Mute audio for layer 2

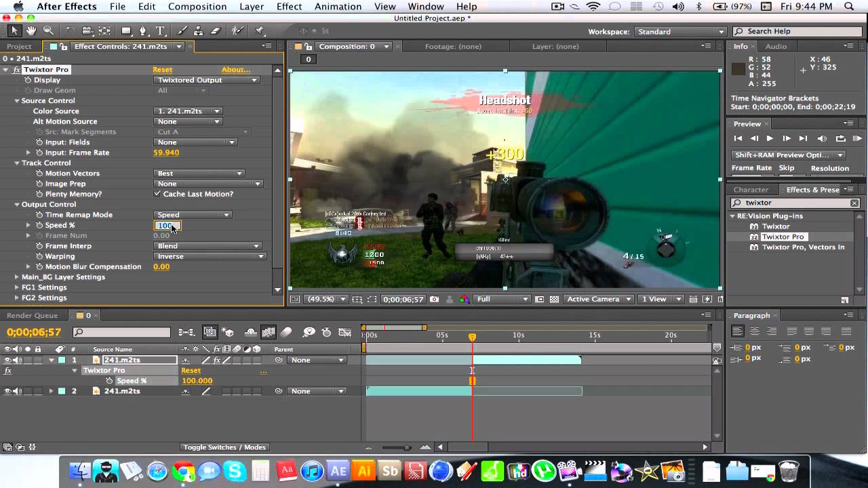16,391
